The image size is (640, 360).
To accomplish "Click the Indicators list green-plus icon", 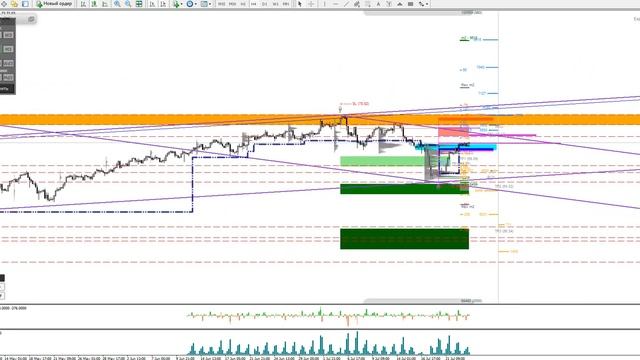I will (176, 4).
